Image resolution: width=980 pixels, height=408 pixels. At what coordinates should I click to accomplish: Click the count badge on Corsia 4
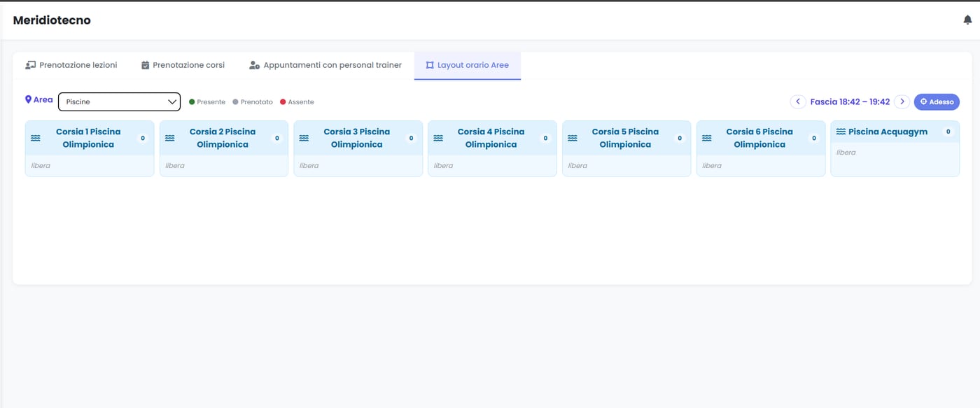click(545, 139)
